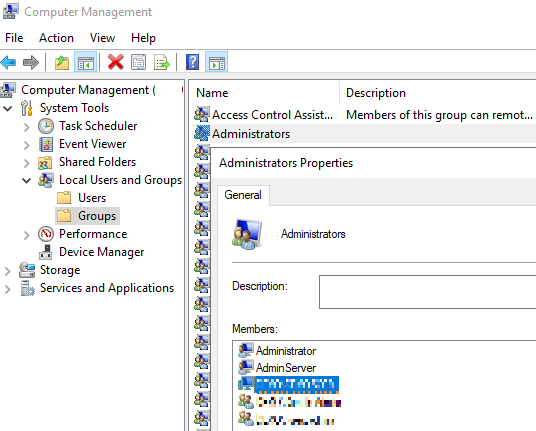Click the Users folder icon
Screen dimensions: 536x431
pyautogui.click(x=64, y=198)
